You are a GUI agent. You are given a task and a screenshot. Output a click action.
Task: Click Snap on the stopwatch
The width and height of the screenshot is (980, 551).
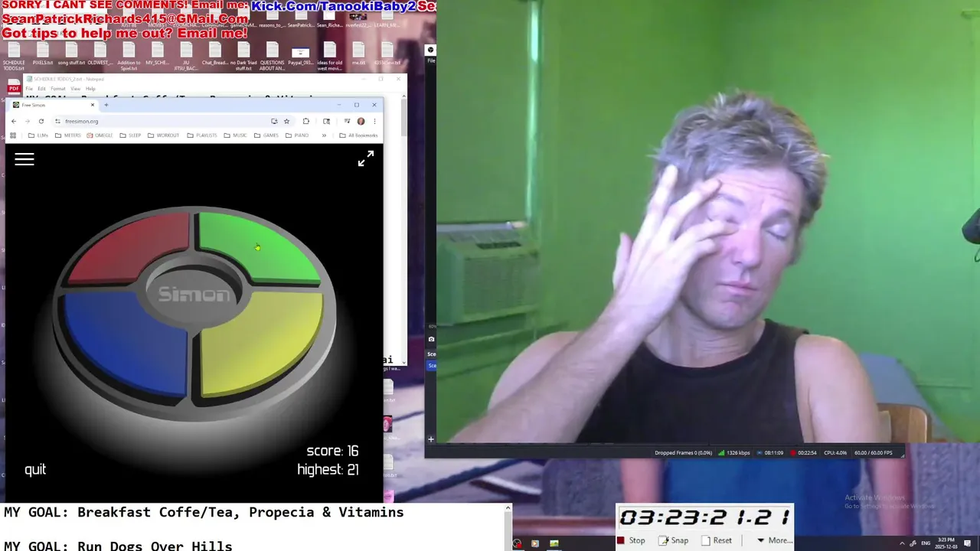pos(673,540)
